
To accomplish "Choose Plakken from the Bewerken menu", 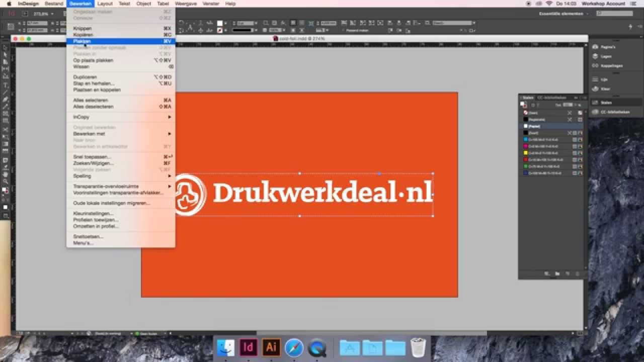I will point(121,41).
